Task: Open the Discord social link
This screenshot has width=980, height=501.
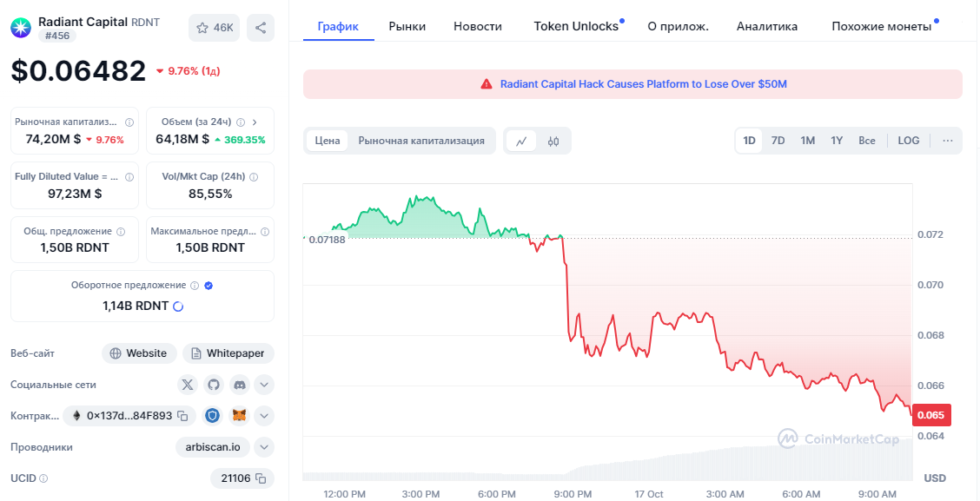Action: coord(240,385)
